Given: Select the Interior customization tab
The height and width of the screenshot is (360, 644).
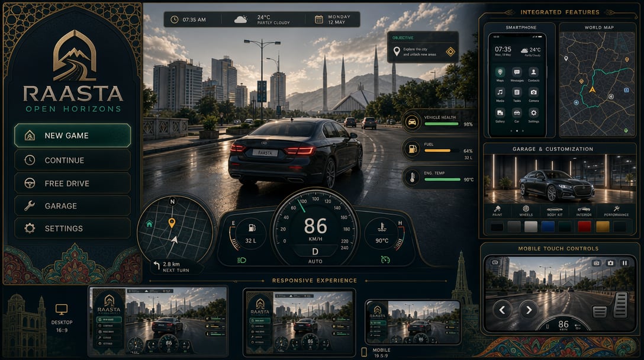Looking at the screenshot, I should tap(584, 211).
